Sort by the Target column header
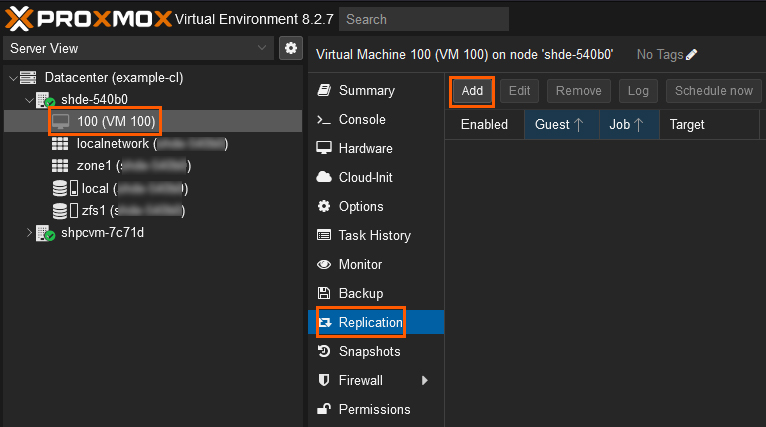Image resolution: width=766 pixels, height=427 pixels. pos(709,125)
